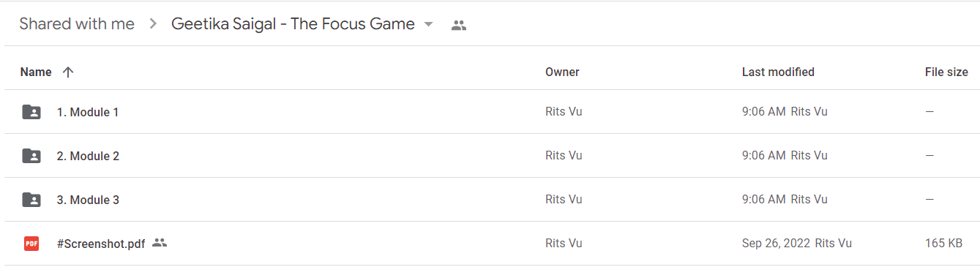Click the Sep 26, 2022 modified date

click(x=776, y=244)
